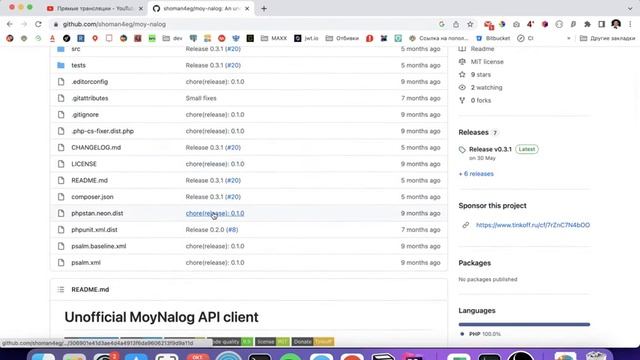Open the MAXX bookmarks folder
640x360 pixels.
(274, 38)
